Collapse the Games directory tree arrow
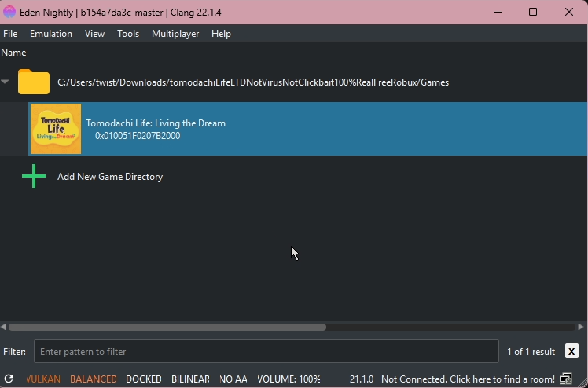Screen dimensions: 588x388 (5, 82)
